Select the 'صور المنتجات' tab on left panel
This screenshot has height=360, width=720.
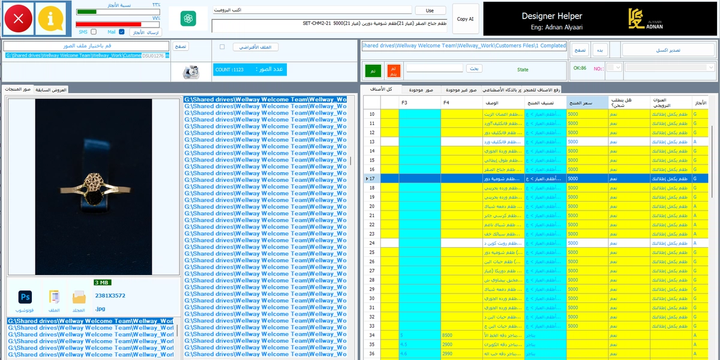(x=17, y=89)
